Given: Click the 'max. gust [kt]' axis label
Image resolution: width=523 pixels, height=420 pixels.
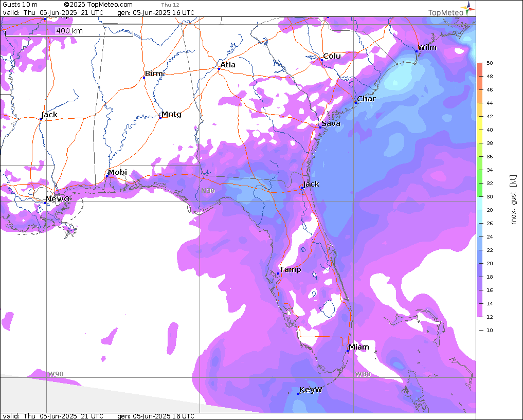Looking at the screenshot, I should pyautogui.click(x=514, y=199).
